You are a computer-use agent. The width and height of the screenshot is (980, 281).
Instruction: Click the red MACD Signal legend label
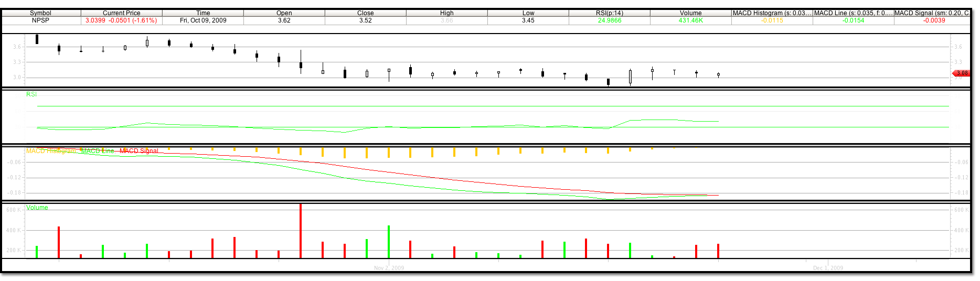click(139, 151)
